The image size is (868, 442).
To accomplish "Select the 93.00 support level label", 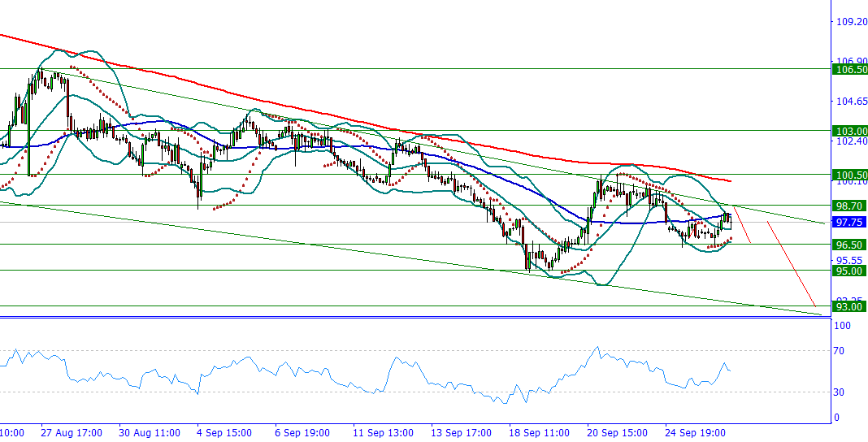I will [850, 306].
